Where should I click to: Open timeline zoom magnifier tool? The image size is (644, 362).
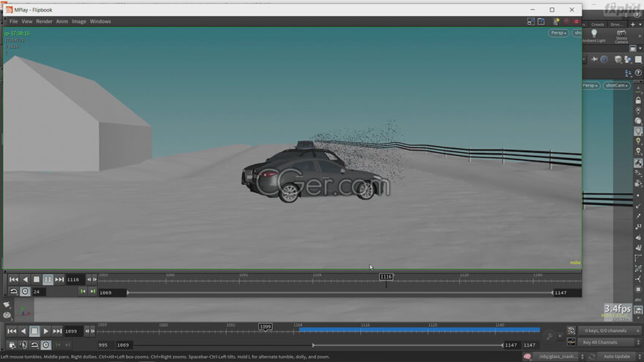point(550,336)
